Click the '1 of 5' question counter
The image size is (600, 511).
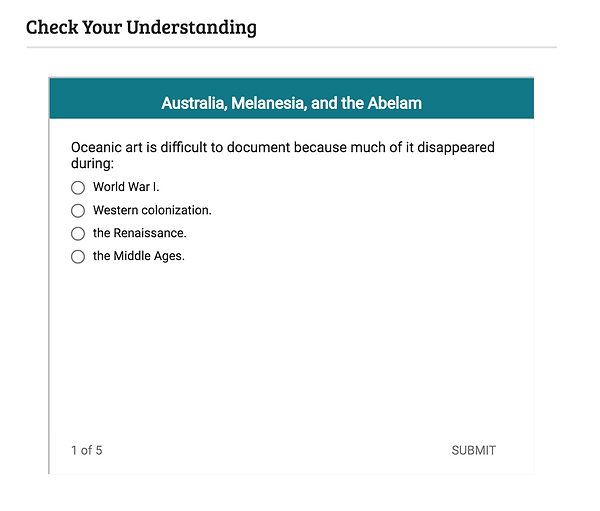tap(86, 450)
